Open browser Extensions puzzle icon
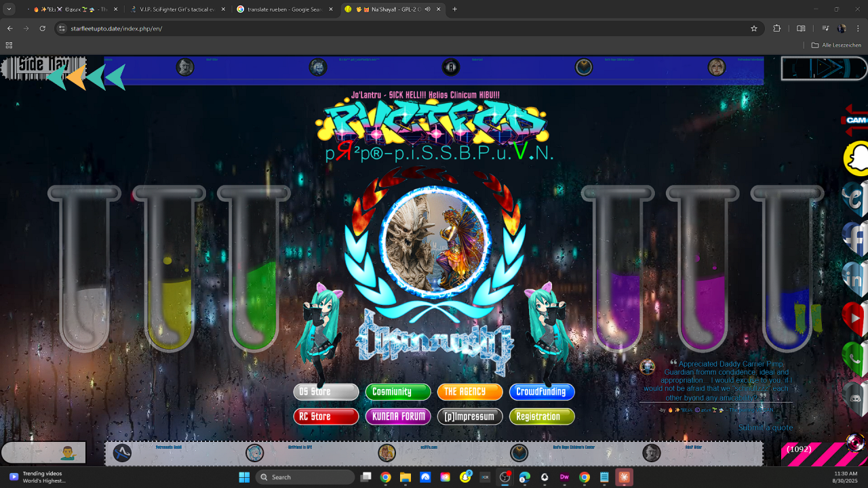The height and width of the screenshot is (488, 868). coord(777,28)
